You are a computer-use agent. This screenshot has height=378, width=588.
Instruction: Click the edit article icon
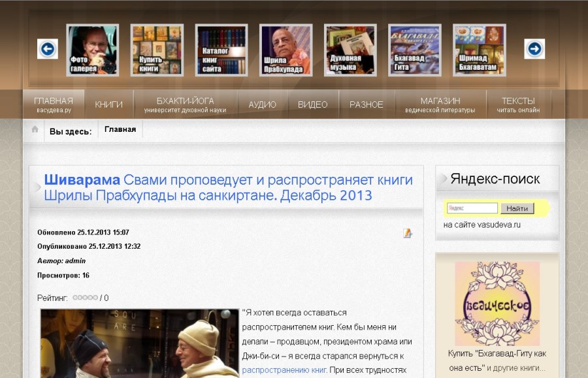[408, 233]
